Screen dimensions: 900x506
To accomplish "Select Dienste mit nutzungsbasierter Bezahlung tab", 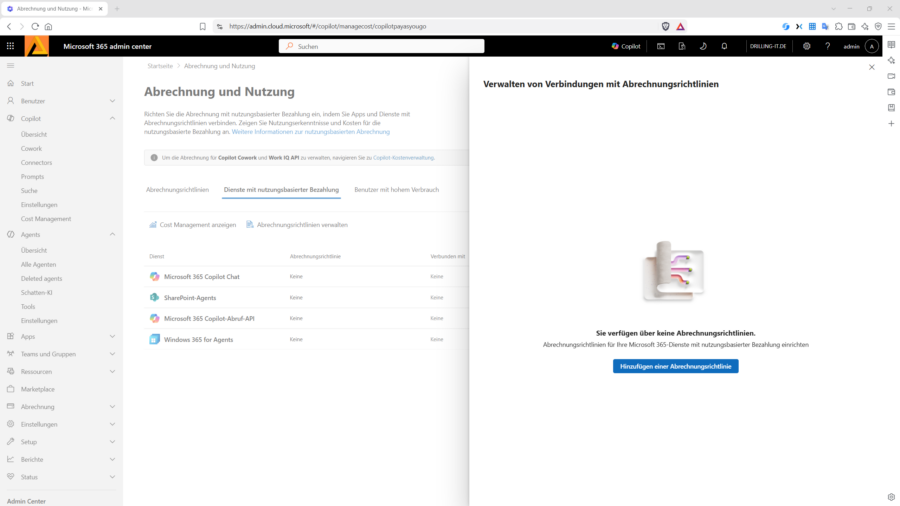I will coord(281,189).
